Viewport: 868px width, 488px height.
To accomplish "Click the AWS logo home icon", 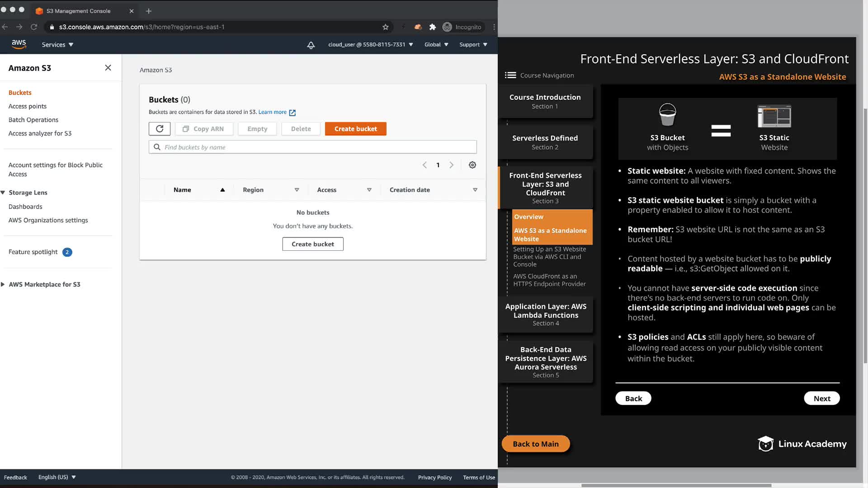I will pyautogui.click(x=19, y=44).
